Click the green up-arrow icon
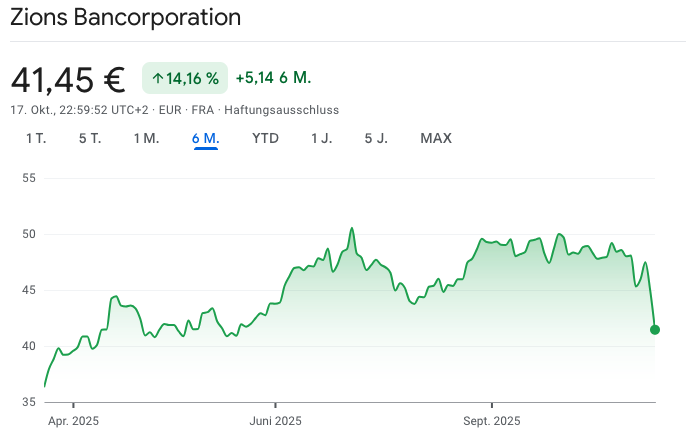 pyautogui.click(x=158, y=78)
